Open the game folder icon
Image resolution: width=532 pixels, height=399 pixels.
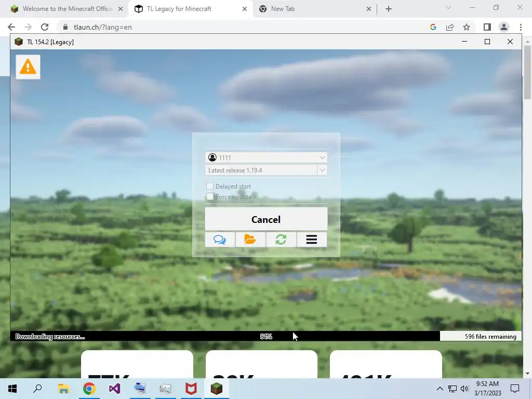(x=250, y=240)
